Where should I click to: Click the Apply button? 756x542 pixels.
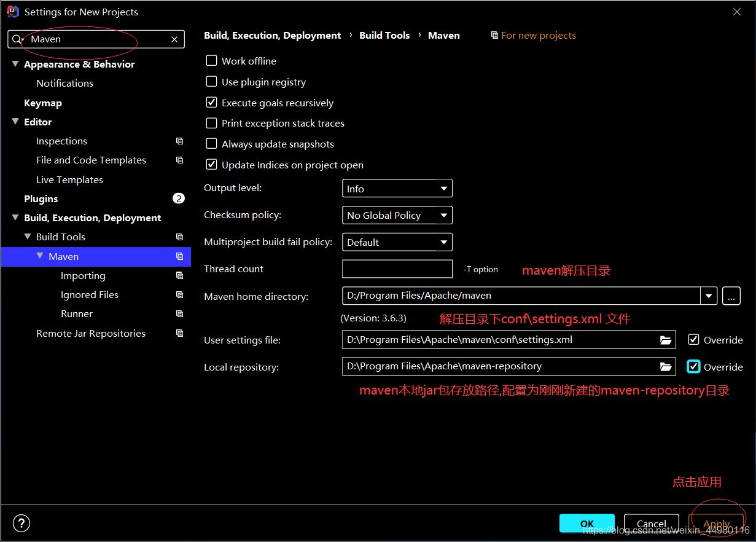tap(716, 524)
